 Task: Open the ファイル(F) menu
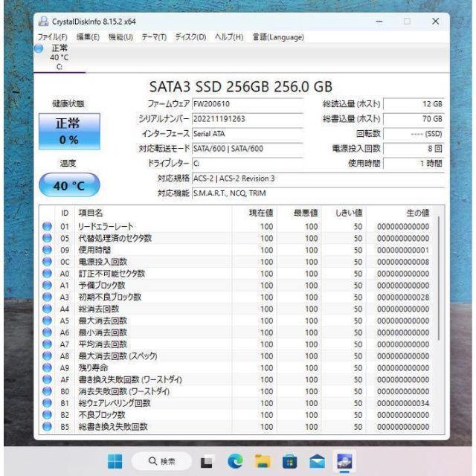pos(53,37)
